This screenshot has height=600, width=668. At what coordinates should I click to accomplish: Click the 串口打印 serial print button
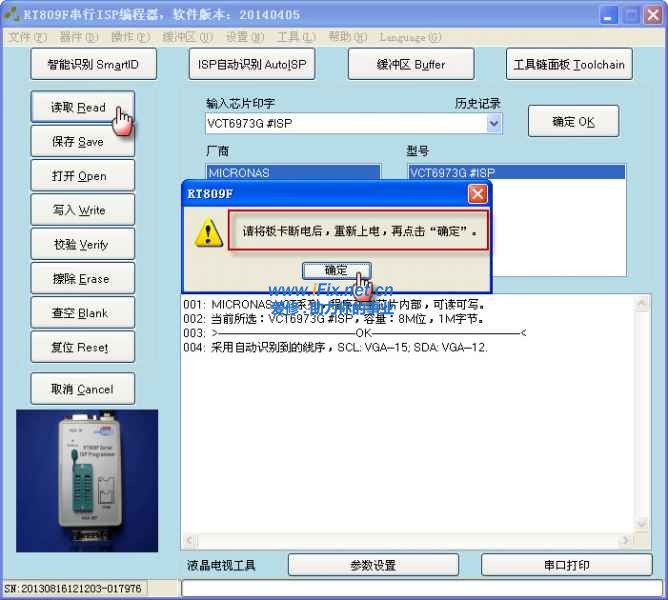click(566, 565)
